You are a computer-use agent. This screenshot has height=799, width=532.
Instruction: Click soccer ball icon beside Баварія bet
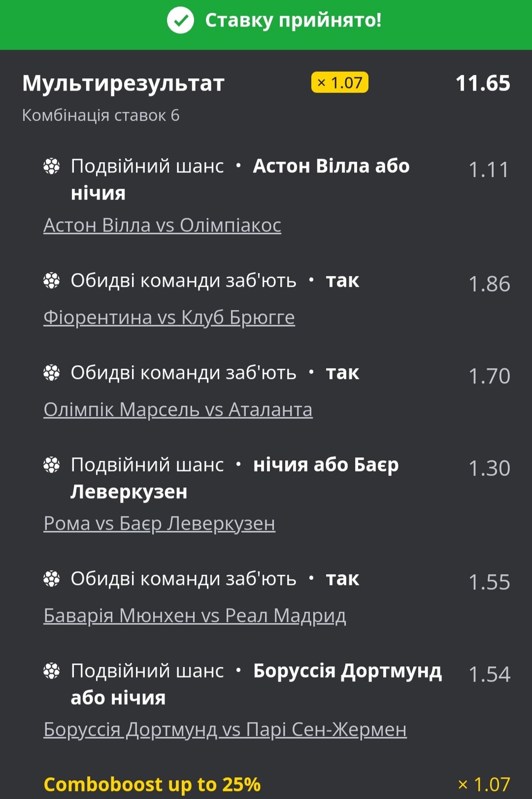pos(52,579)
